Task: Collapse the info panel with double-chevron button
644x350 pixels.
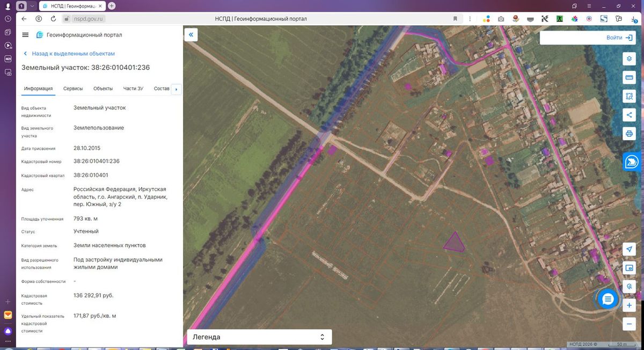Action: [192, 35]
